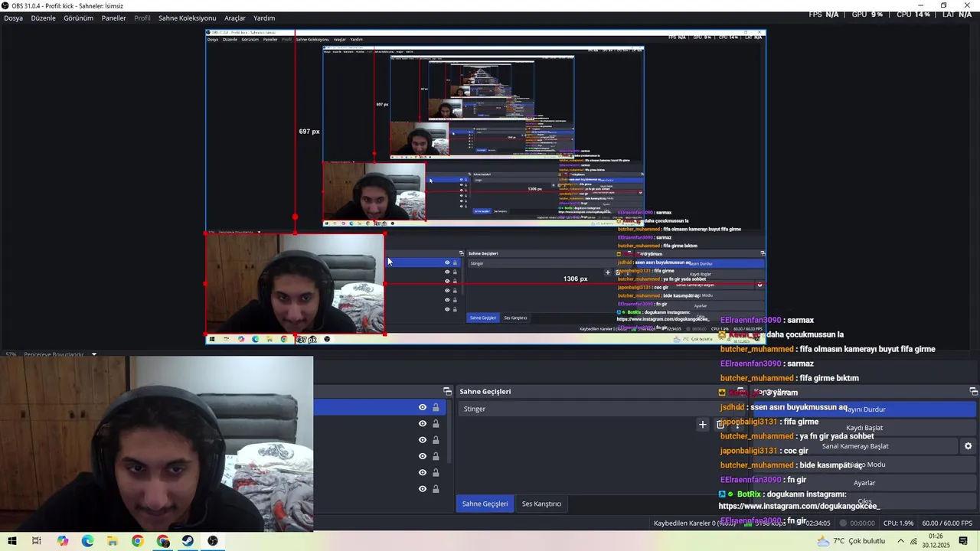
Task: Switch to the Sahne Geçişleri tab
Action: click(485, 504)
